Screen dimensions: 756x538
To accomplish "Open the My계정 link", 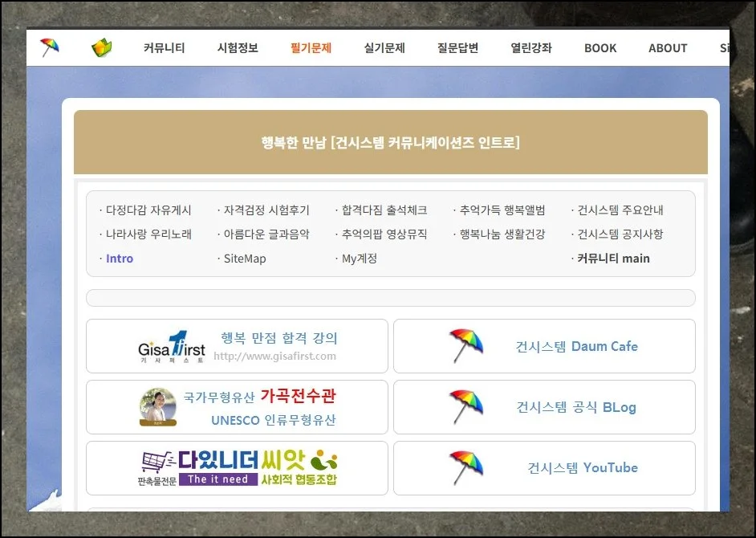I will click(x=358, y=259).
